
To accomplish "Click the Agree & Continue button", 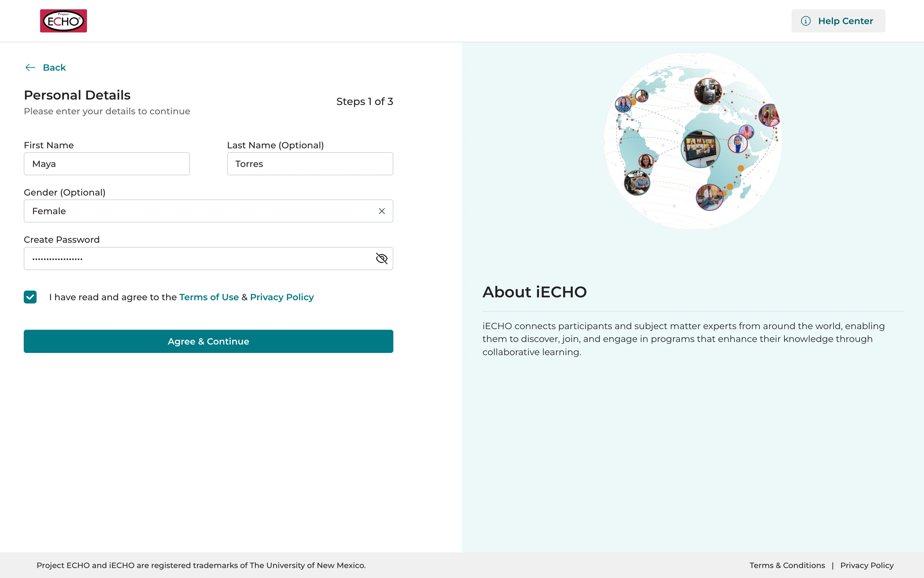I will coord(209,341).
